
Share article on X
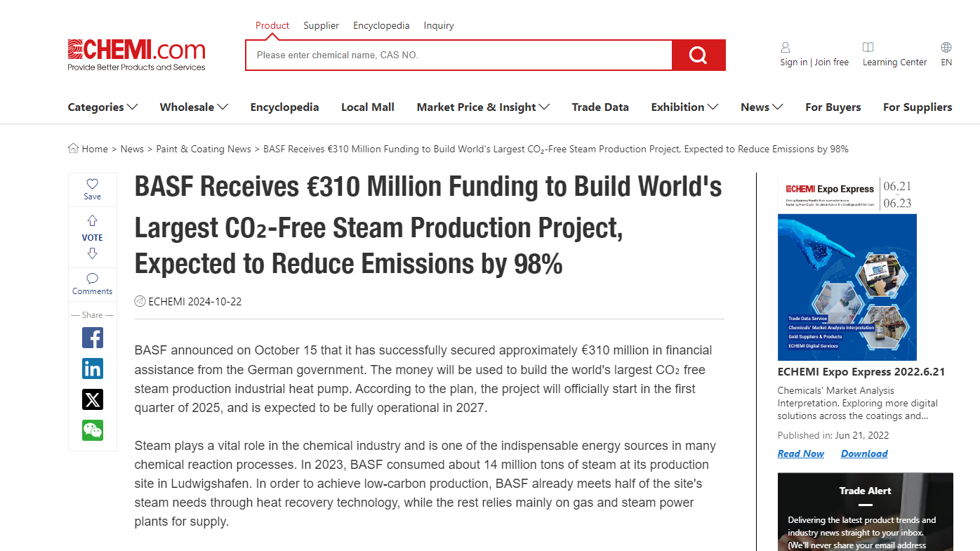pos(93,399)
